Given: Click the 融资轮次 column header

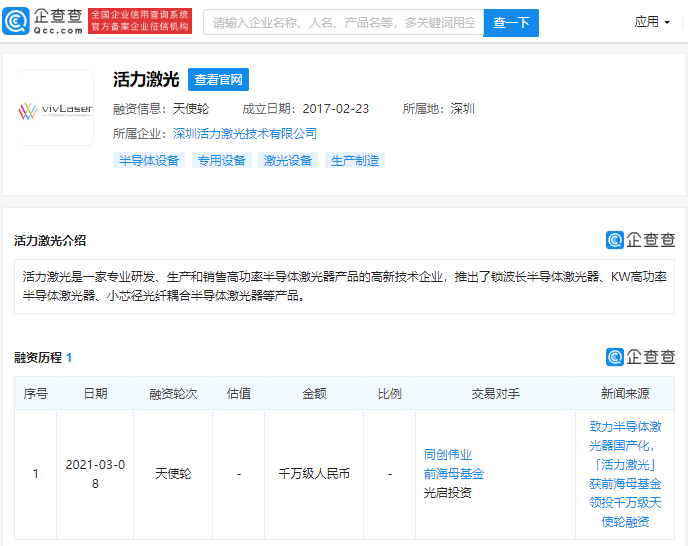Looking at the screenshot, I should tap(173, 394).
